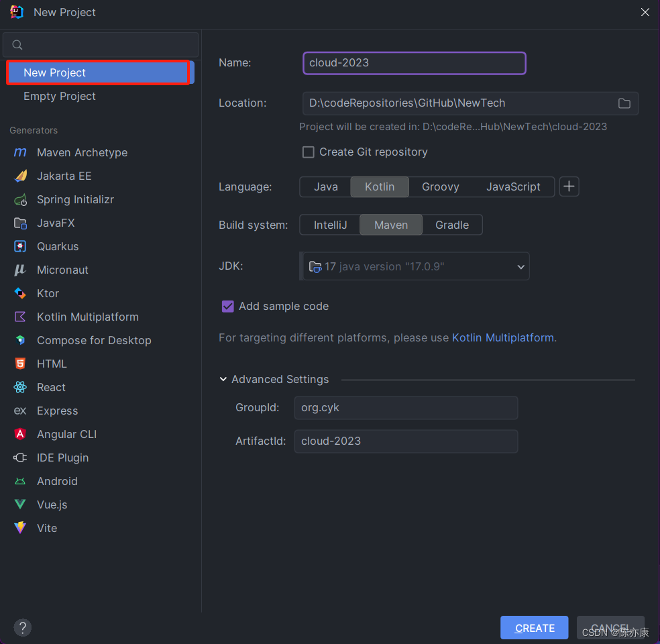Click the ArtifactId input field

click(406, 441)
